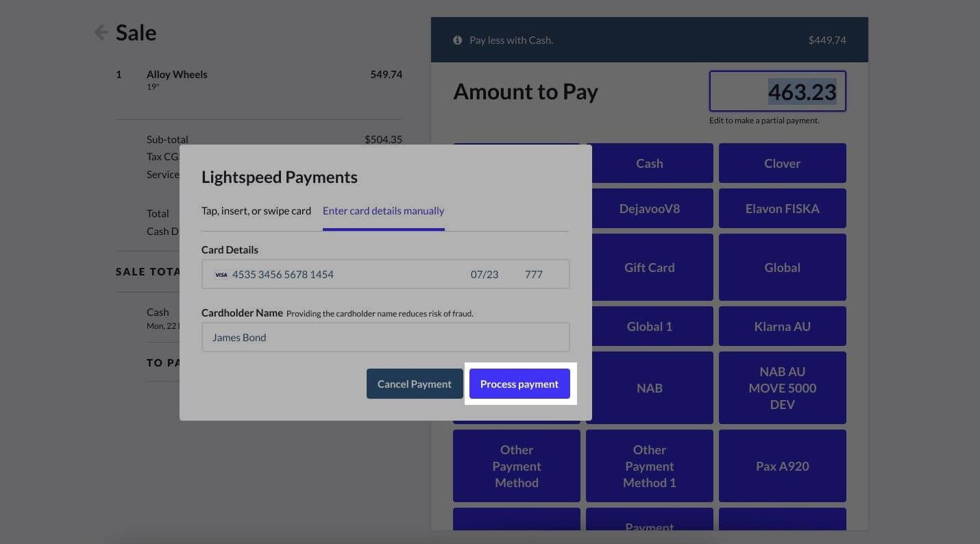Image resolution: width=980 pixels, height=544 pixels.
Task: Click Other Payment Method 1 button
Action: (x=650, y=466)
